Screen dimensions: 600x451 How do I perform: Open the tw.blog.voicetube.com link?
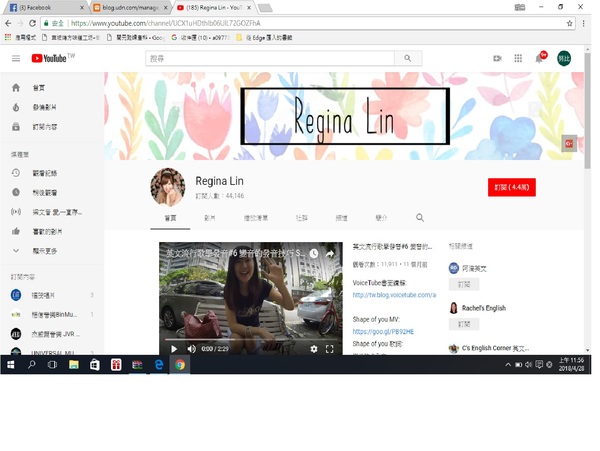[395, 295]
